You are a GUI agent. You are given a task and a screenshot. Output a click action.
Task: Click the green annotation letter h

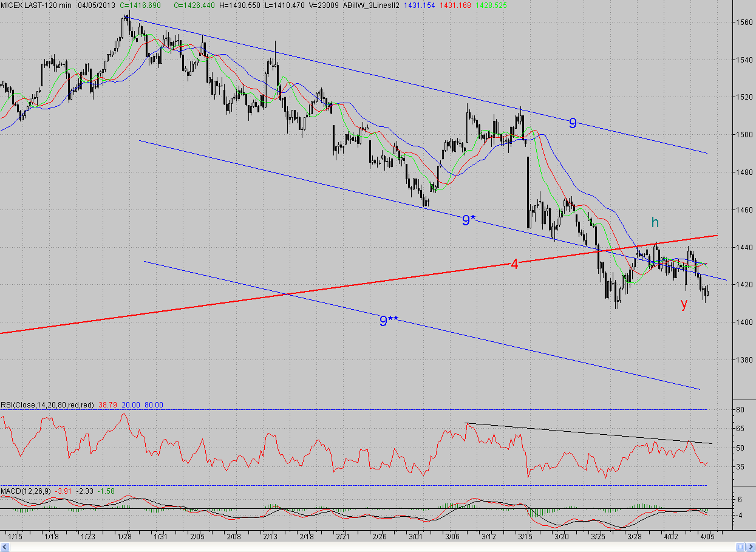[655, 223]
